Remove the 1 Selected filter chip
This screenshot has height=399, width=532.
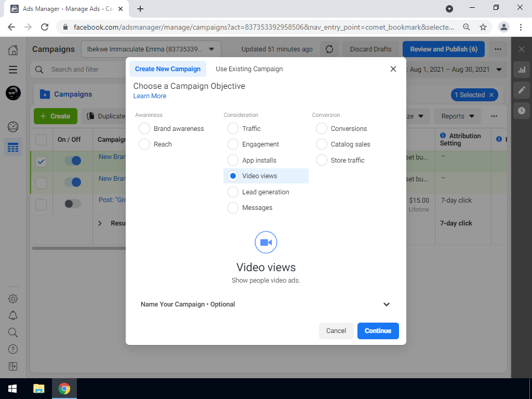click(x=491, y=95)
